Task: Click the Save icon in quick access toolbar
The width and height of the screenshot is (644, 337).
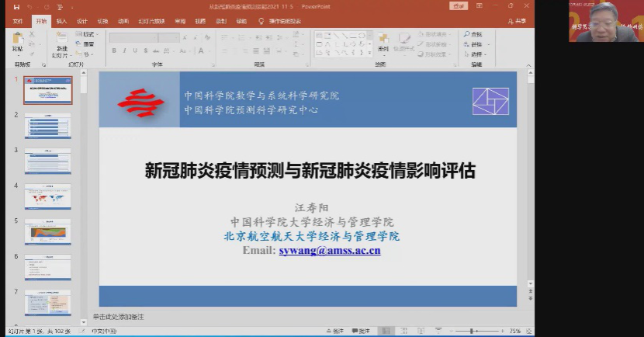Action: (x=16, y=6)
